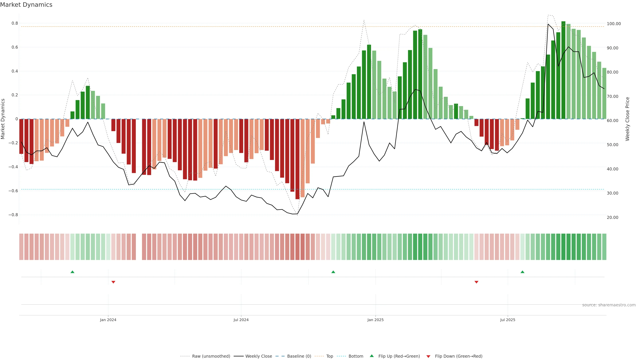Image resolution: width=644 pixels, height=362 pixels.
Task: Click the green flip-up marker before Jan 2025
Action: (x=333, y=272)
